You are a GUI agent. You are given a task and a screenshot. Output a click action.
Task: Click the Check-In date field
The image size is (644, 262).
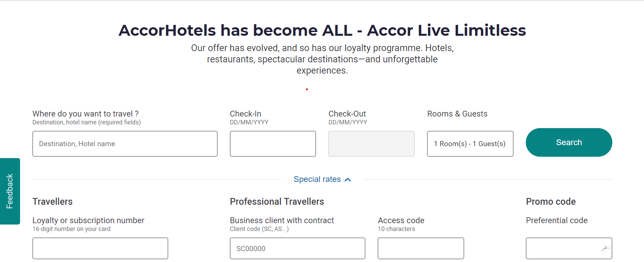tap(273, 144)
